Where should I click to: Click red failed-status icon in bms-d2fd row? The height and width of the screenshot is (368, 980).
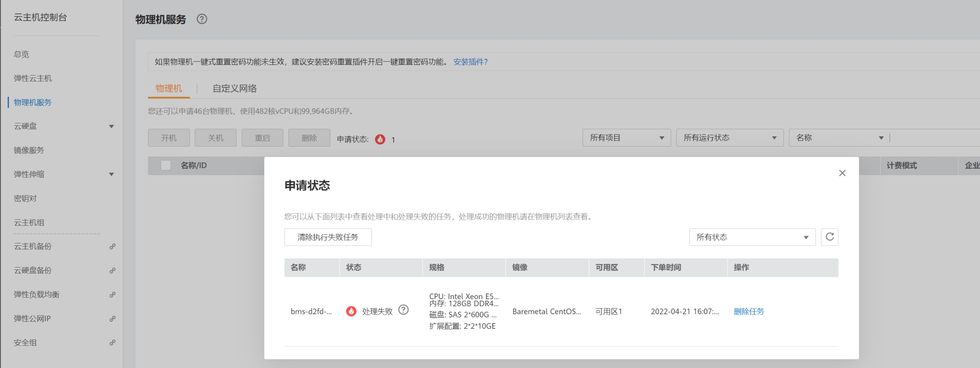click(351, 311)
